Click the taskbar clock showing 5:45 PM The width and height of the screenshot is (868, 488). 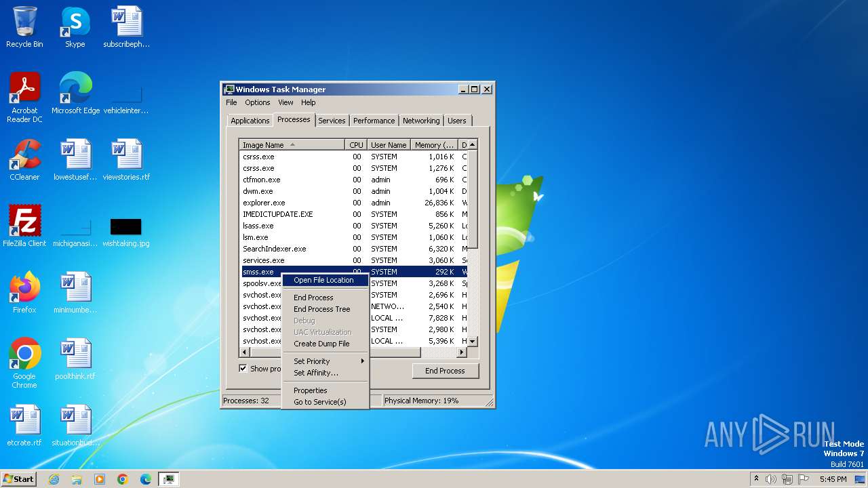pyautogui.click(x=833, y=479)
